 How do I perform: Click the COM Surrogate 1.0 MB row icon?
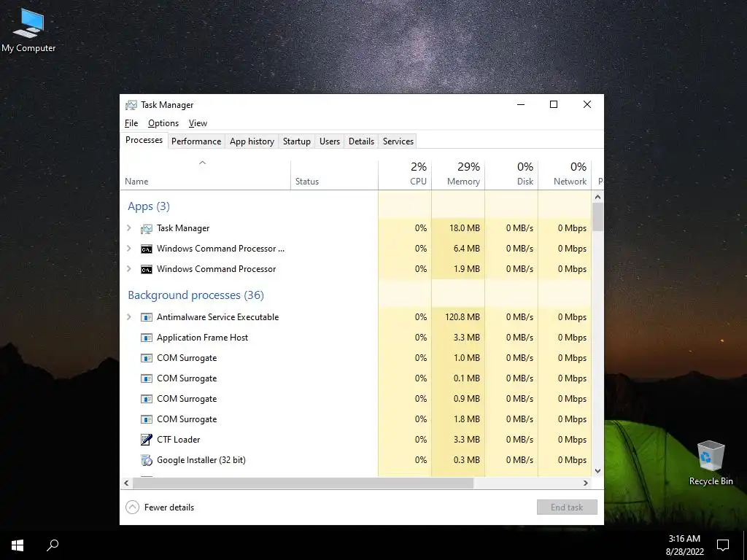pyautogui.click(x=146, y=358)
